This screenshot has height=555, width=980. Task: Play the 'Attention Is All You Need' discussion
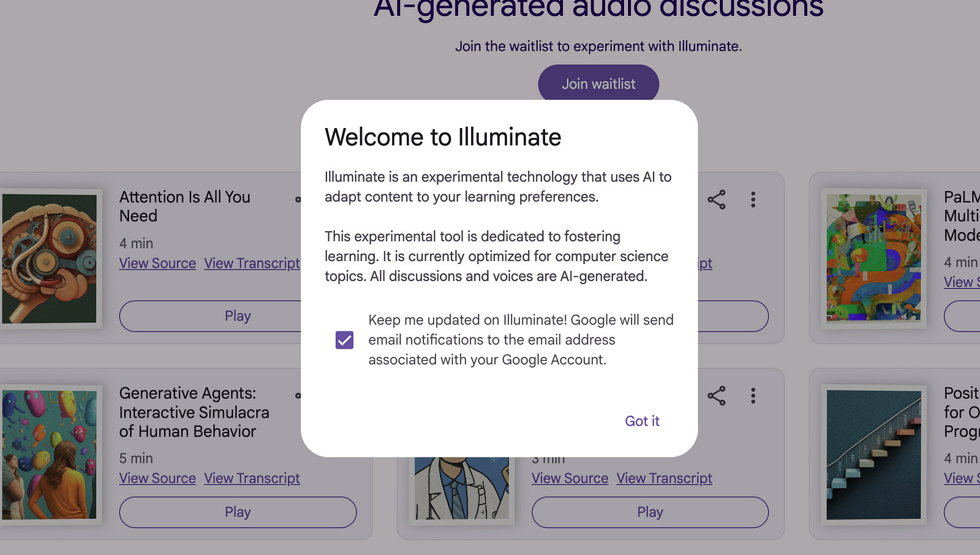238,315
